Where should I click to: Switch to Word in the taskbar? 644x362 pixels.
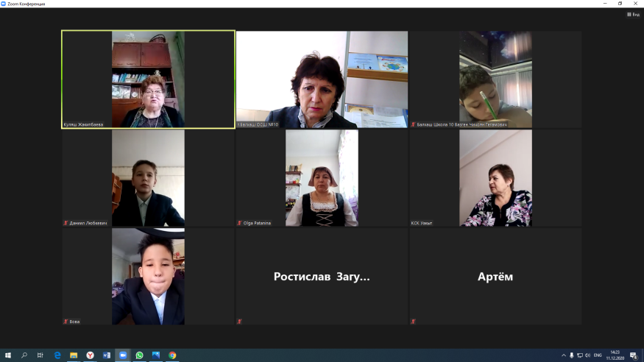(x=106, y=355)
